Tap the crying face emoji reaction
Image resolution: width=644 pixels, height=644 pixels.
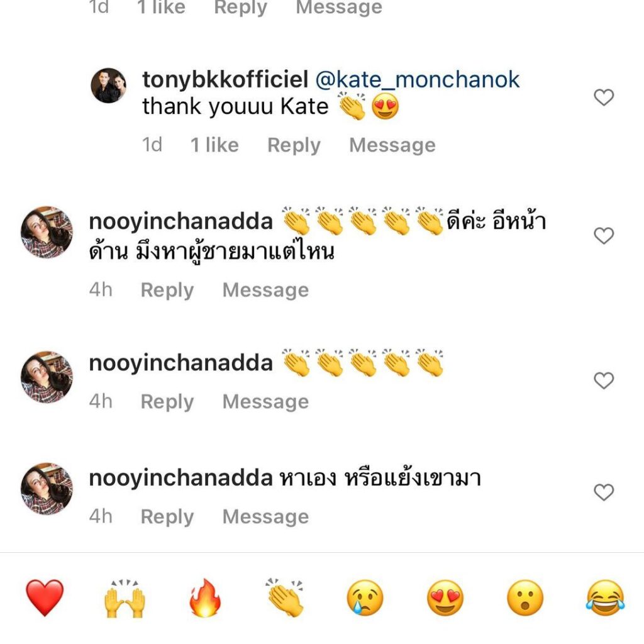pyautogui.click(x=365, y=598)
